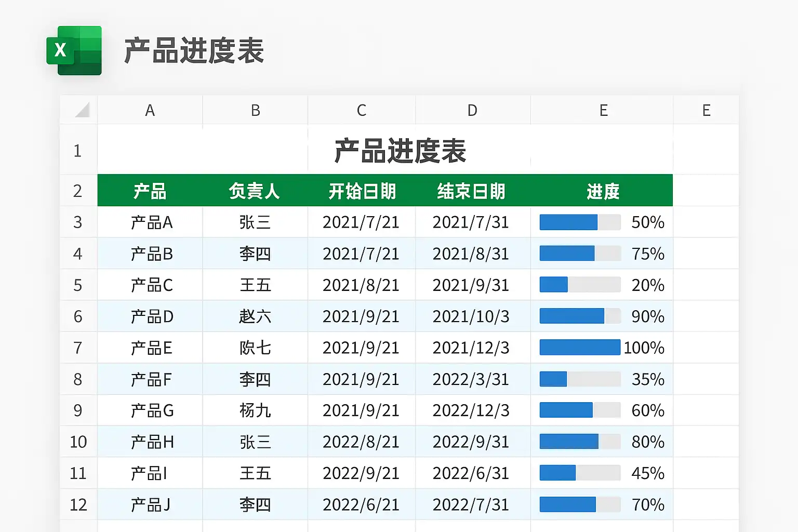798x532 pixels.
Task: Select the 杨九 cell
Action: [255, 410]
